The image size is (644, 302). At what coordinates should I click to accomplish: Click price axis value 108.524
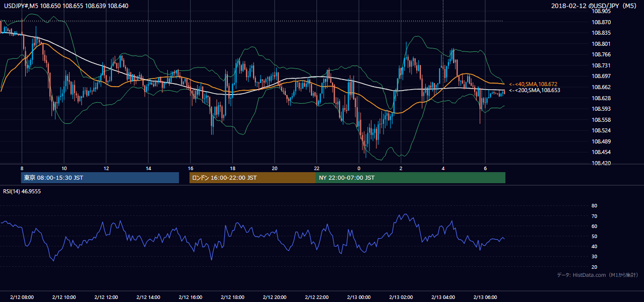click(602, 130)
